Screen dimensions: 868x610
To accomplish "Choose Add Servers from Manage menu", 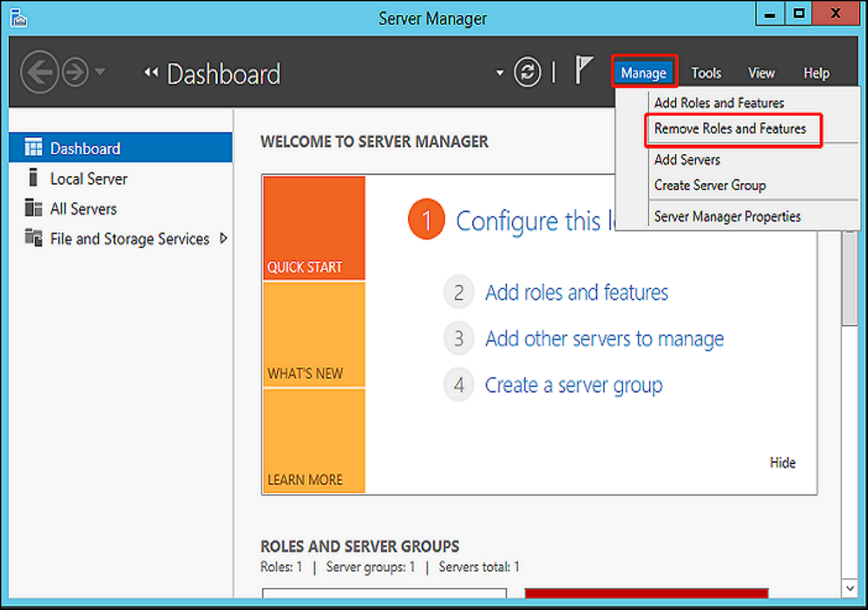I will point(687,160).
